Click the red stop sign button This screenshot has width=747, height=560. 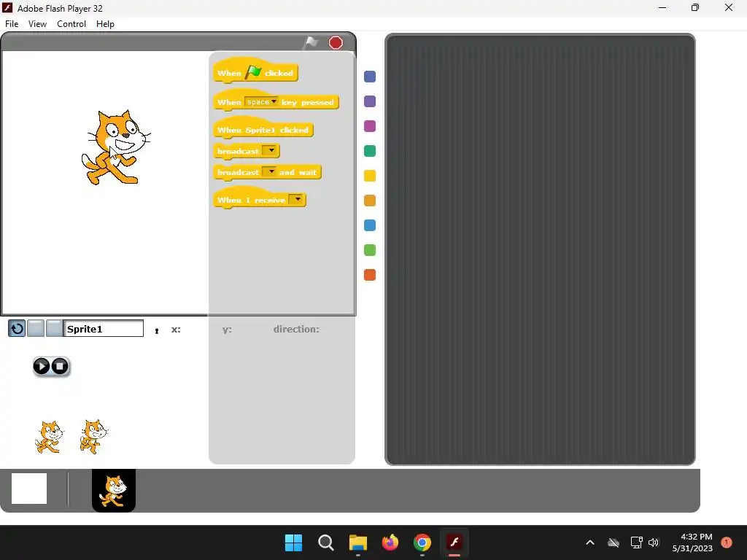[x=336, y=43]
